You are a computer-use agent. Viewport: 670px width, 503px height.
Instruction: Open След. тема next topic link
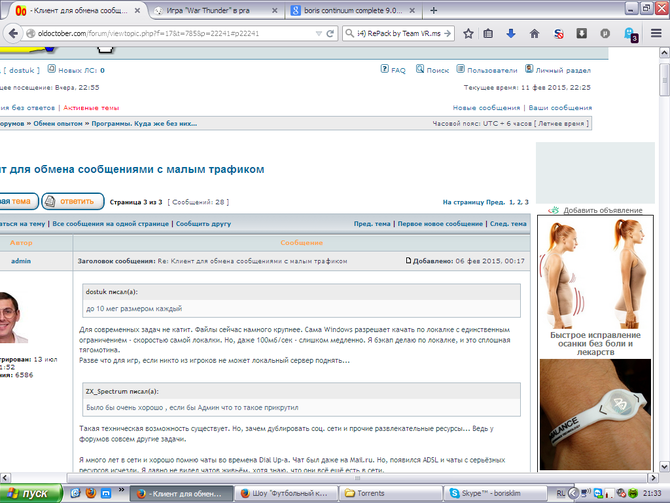tap(509, 224)
